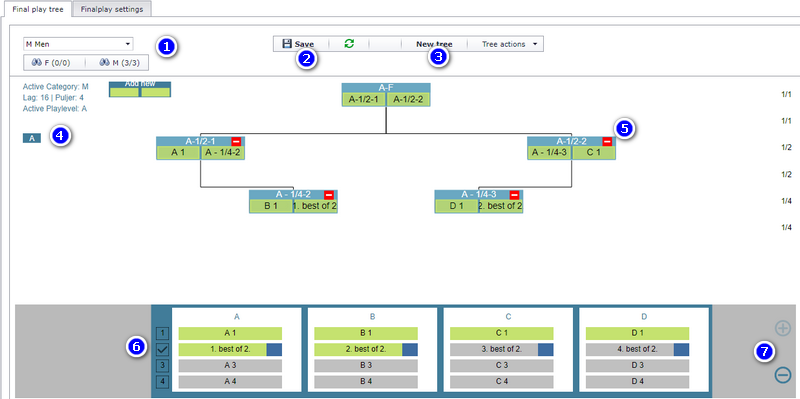The height and width of the screenshot is (399, 800).
Task: Remove the A-1/2-1 match node
Action: click(x=236, y=141)
